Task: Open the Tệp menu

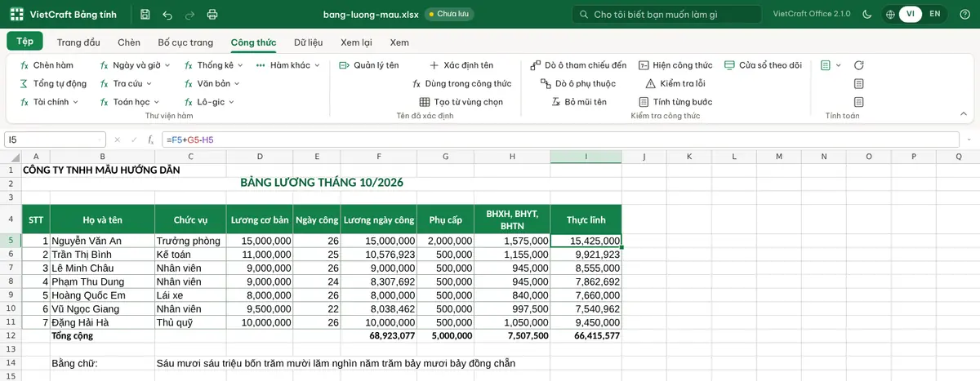Action: [x=24, y=42]
